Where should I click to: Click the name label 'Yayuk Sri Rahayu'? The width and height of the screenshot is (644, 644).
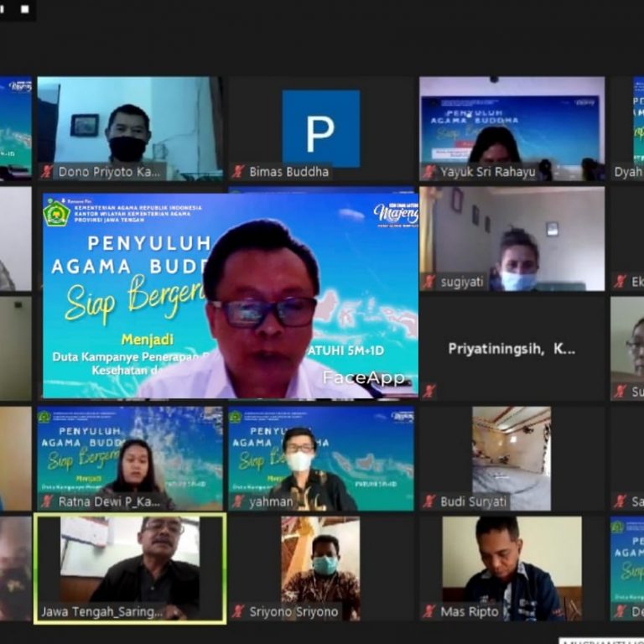click(488, 172)
